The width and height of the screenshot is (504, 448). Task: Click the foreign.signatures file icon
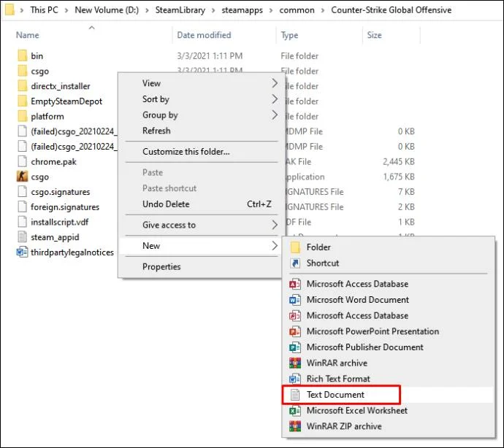22,206
